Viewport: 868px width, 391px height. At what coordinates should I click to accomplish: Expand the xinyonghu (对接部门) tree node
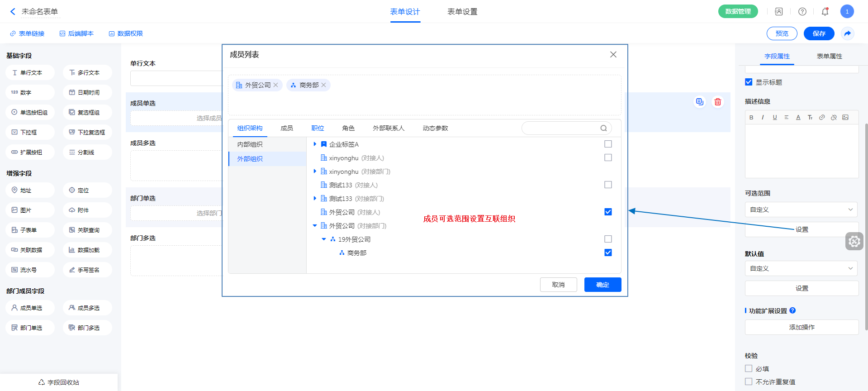pyautogui.click(x=315, y=172)
